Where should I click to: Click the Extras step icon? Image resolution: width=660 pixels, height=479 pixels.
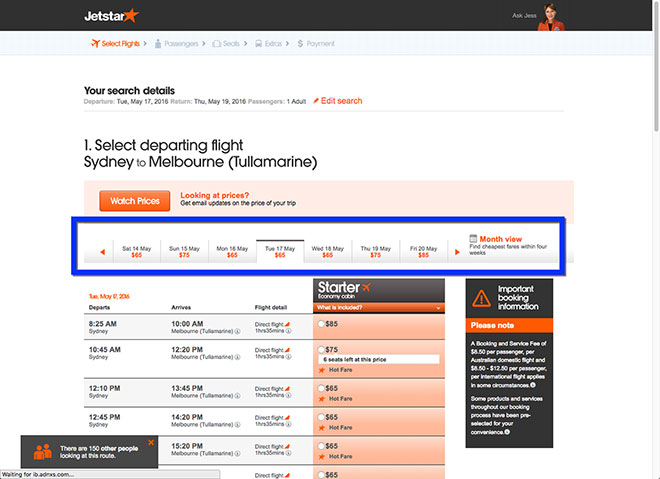pos(258,44)
